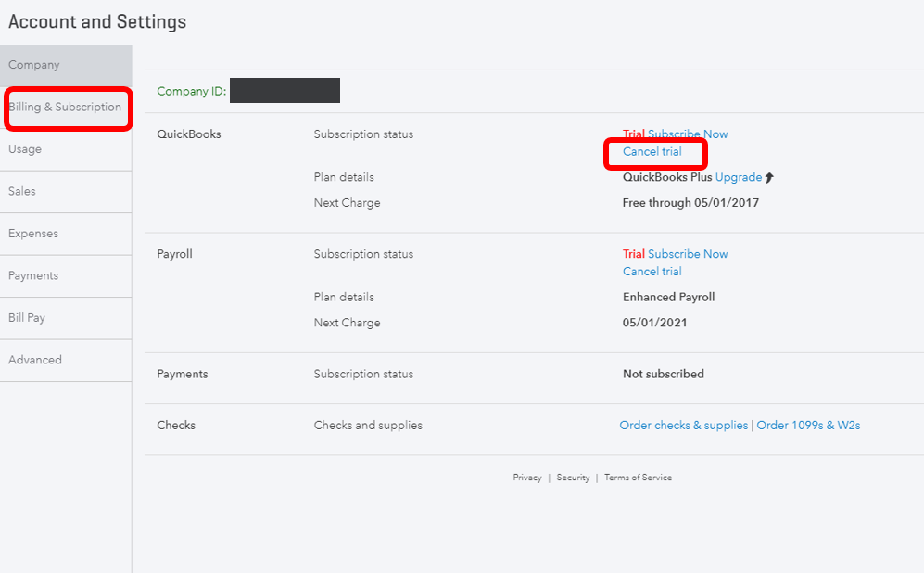924x573 pixels.
Task: Open the Privacy link in footer
Action: click(x=527, y=477)
